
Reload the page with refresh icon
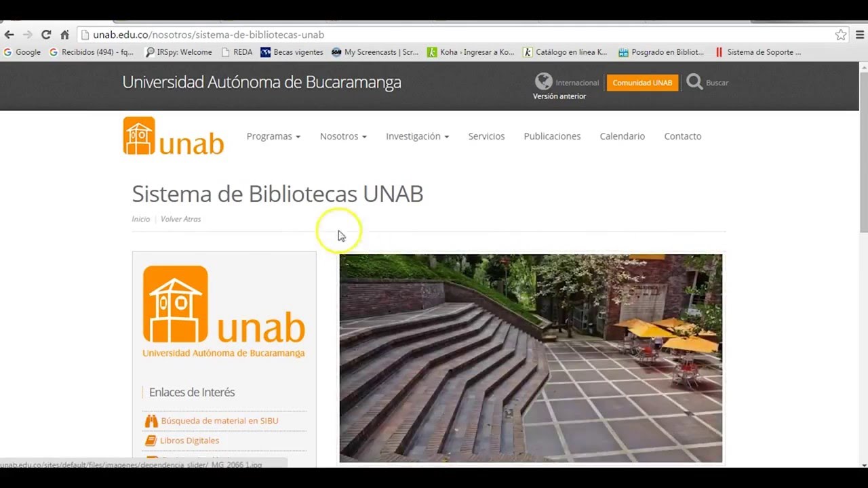(x=46, y=35)
